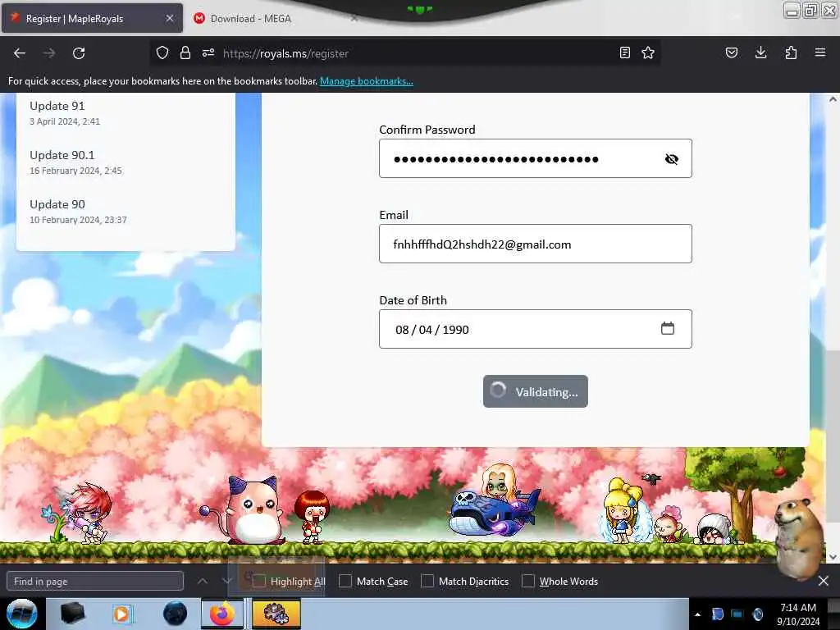
Task: Switch to the Register | MapleRoyals tab
Action: [x=92, y=18]
